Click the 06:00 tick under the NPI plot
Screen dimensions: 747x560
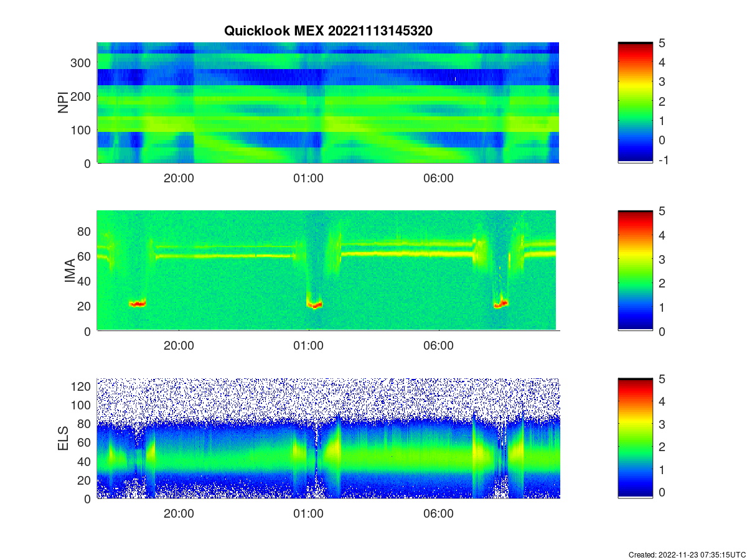click(x=438, y=178)
